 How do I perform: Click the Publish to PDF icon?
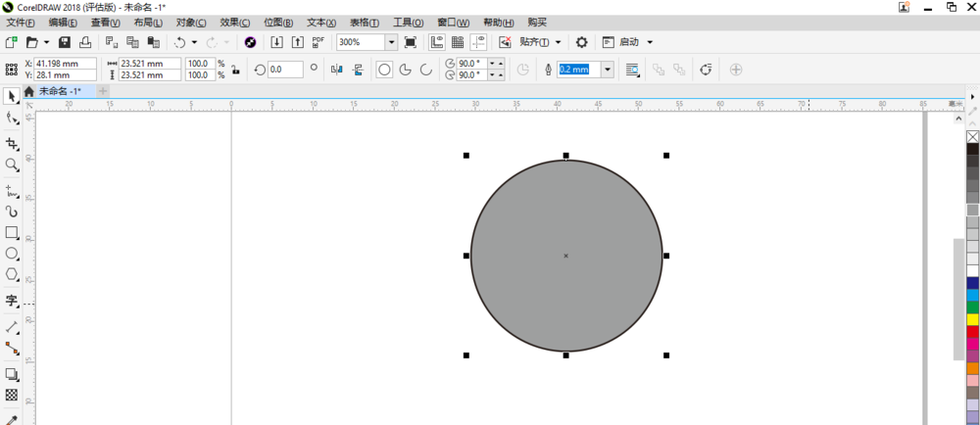[318, 42]
